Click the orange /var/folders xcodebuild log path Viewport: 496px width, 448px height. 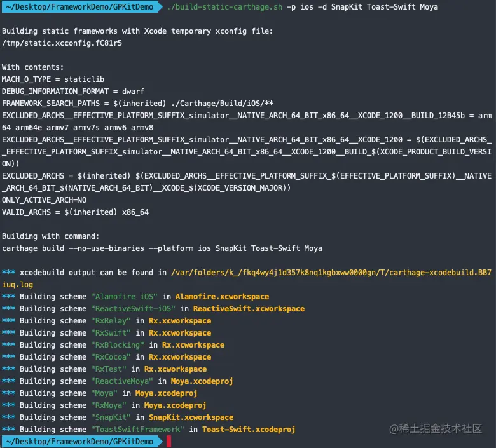tap(247, 278)
